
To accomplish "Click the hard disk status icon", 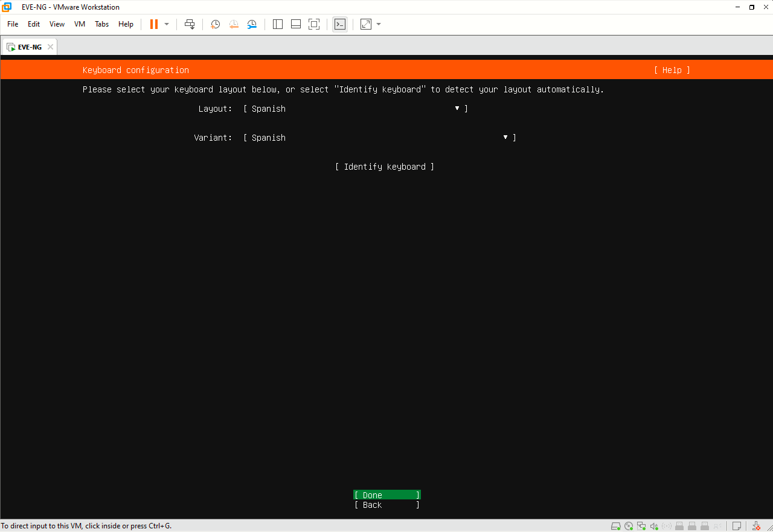I will click(x=615, y=526).
